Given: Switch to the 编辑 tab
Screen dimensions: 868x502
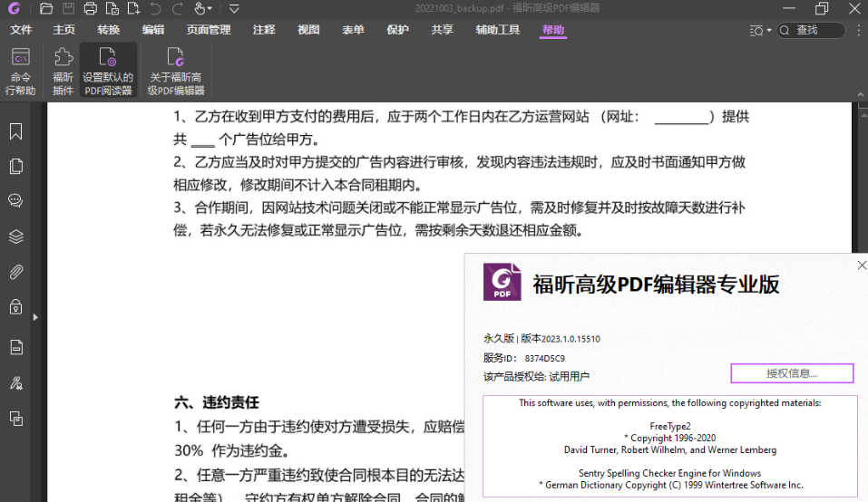Looking at the screenshot, I should (x=153, y=30).
